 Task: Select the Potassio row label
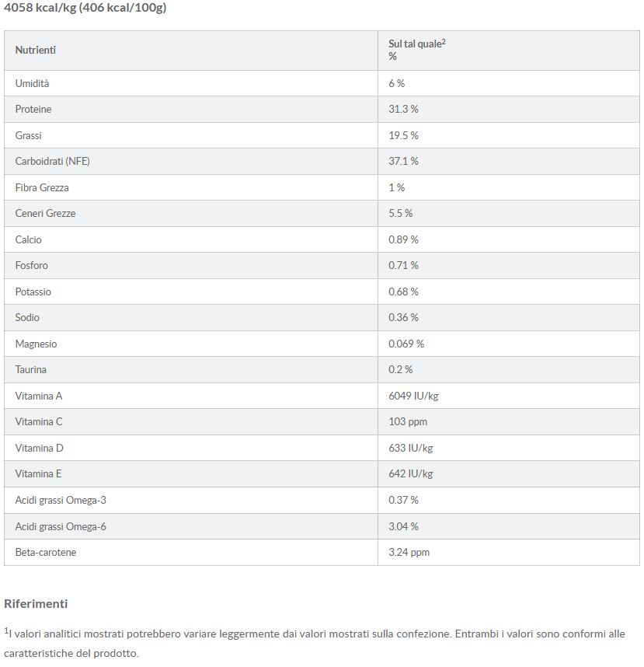point(33,292)
